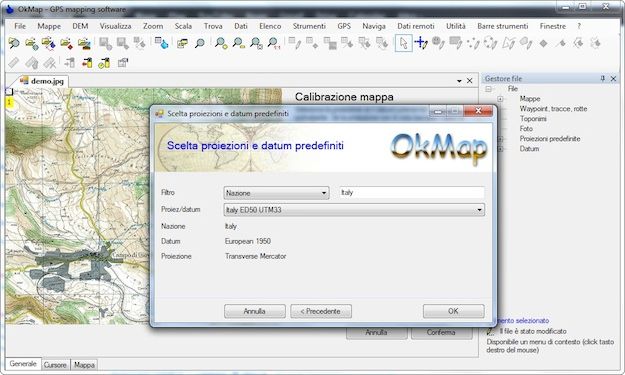Select the demo.jpg document tab
This screenshot has width=625, height=375.
(x=43, y=81)
